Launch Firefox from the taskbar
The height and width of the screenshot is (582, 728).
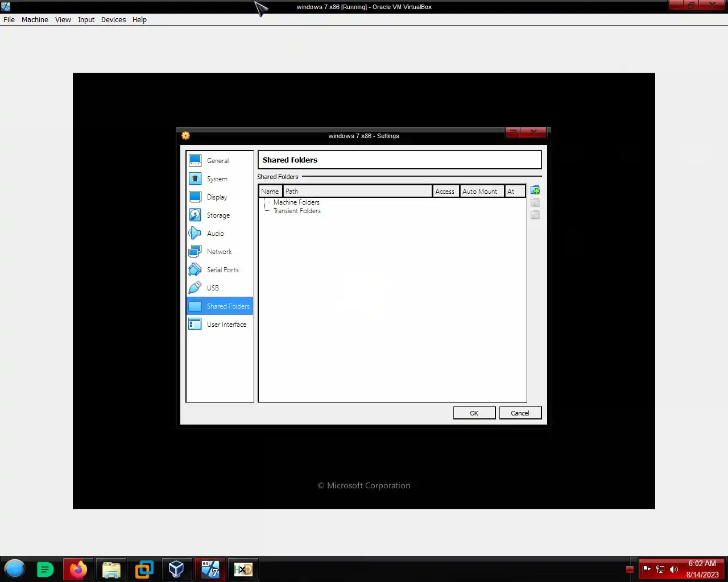click(78, 569)
